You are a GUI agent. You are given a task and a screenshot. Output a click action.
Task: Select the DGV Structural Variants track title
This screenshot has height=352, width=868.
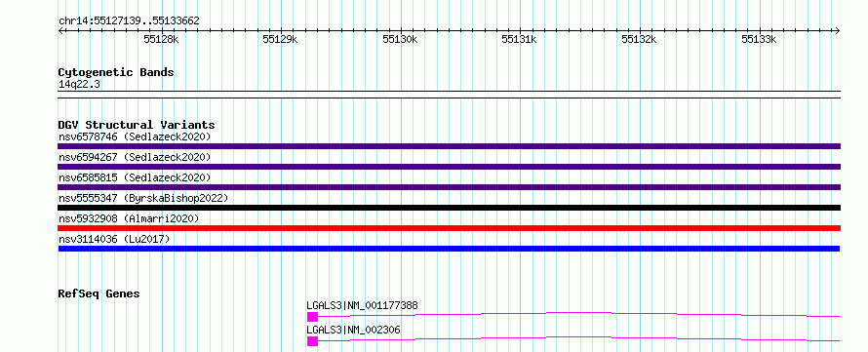pyautogui.click(x=137, y=125)
